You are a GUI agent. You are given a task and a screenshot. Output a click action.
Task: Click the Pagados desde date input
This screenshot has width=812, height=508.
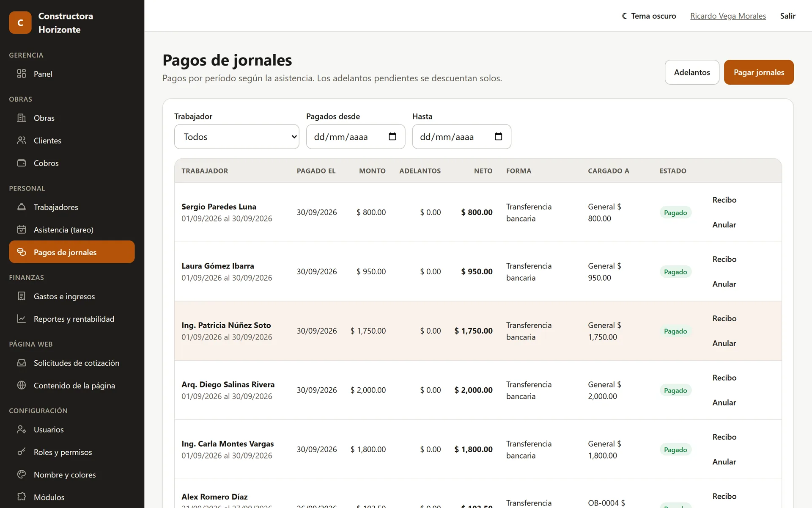(356, 136)
